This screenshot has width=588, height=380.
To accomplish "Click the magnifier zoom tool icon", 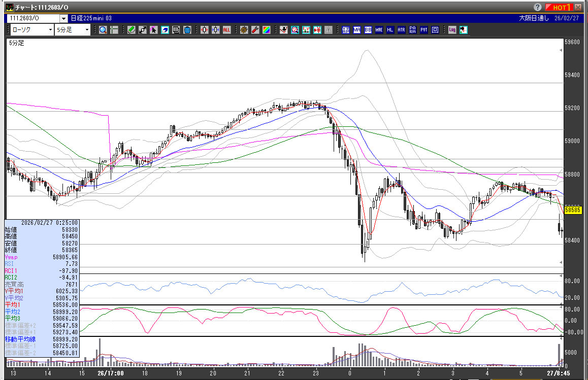I will click(x=103, y=30).
